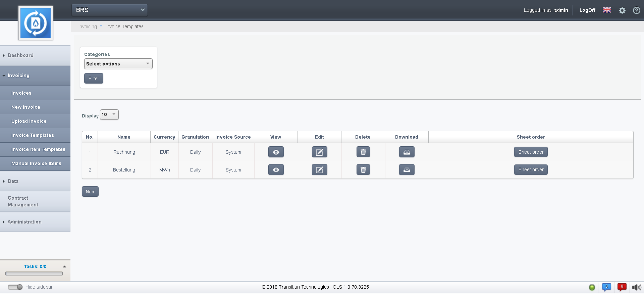Delete the Rechnung template
Screen dimensions: 644x294
point(363,152)
